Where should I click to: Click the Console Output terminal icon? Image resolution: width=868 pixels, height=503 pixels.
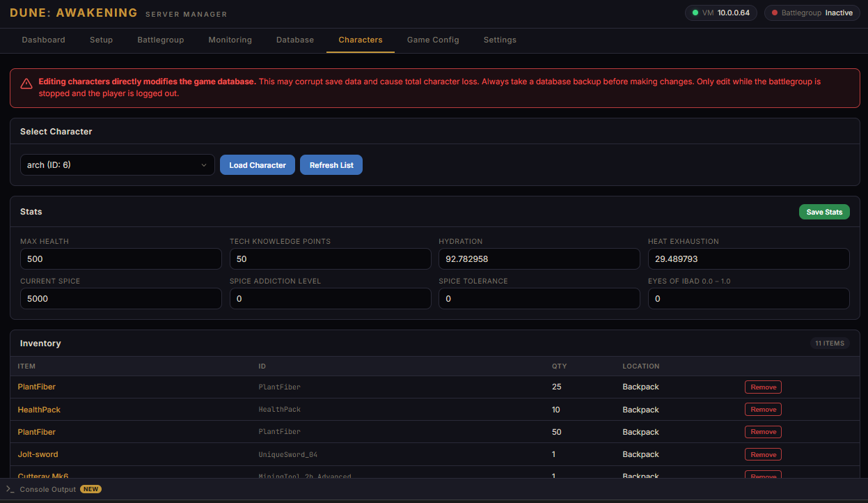coord(10,489)
